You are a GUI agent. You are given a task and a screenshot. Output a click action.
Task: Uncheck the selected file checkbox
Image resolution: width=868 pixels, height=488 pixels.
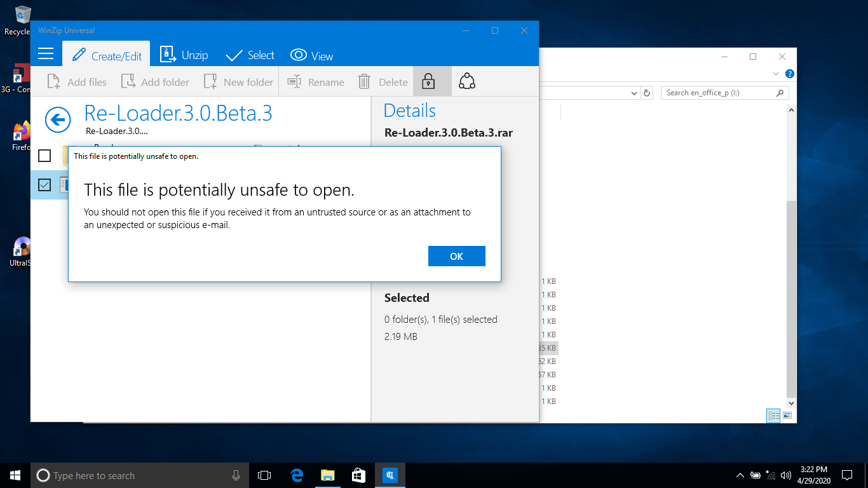pos(44,185)
